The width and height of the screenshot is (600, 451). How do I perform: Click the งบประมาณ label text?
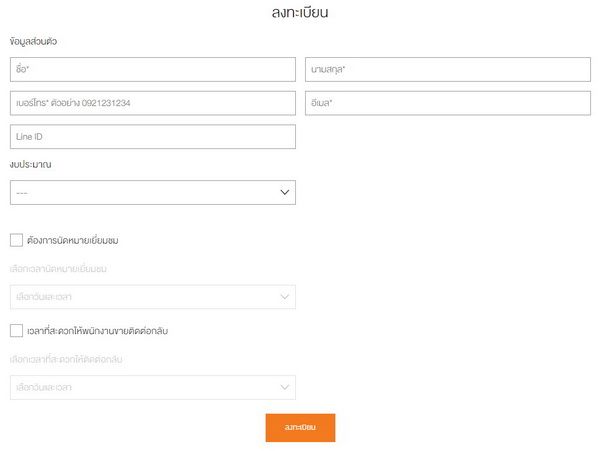(30, 163)
